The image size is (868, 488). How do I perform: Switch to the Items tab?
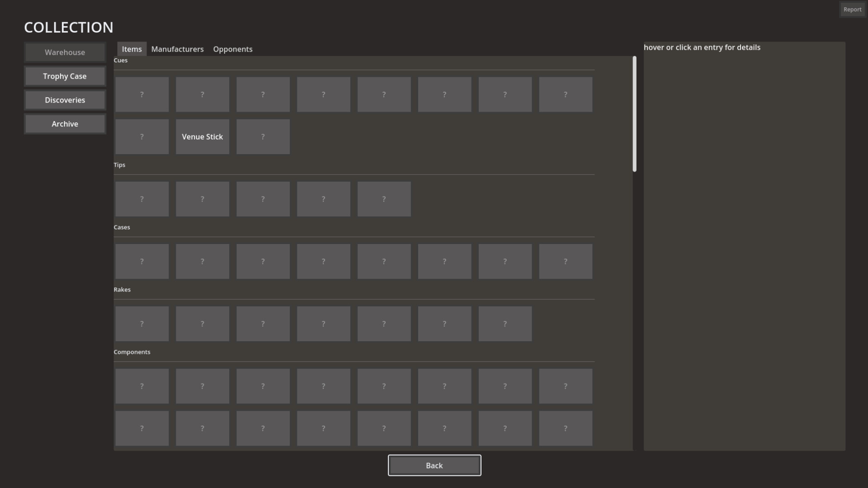point(132,49)
